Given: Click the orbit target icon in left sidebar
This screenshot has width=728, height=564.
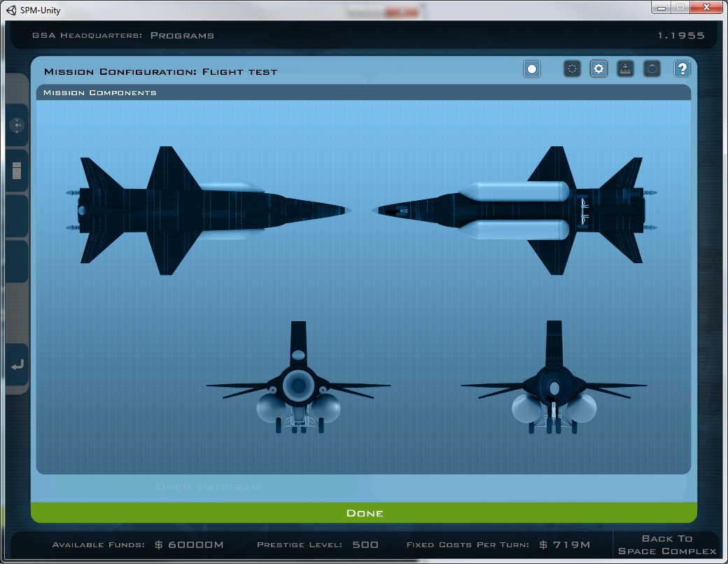Looking at the screenshot, I should 17,125.
